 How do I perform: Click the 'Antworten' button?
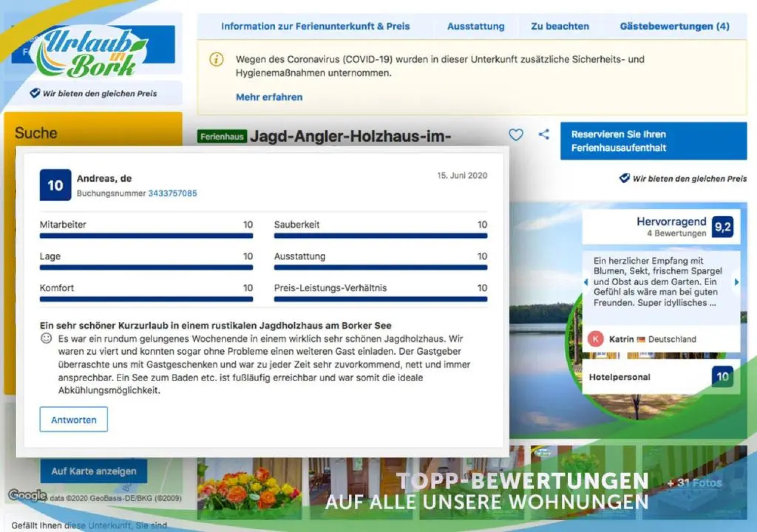(73, 419)
